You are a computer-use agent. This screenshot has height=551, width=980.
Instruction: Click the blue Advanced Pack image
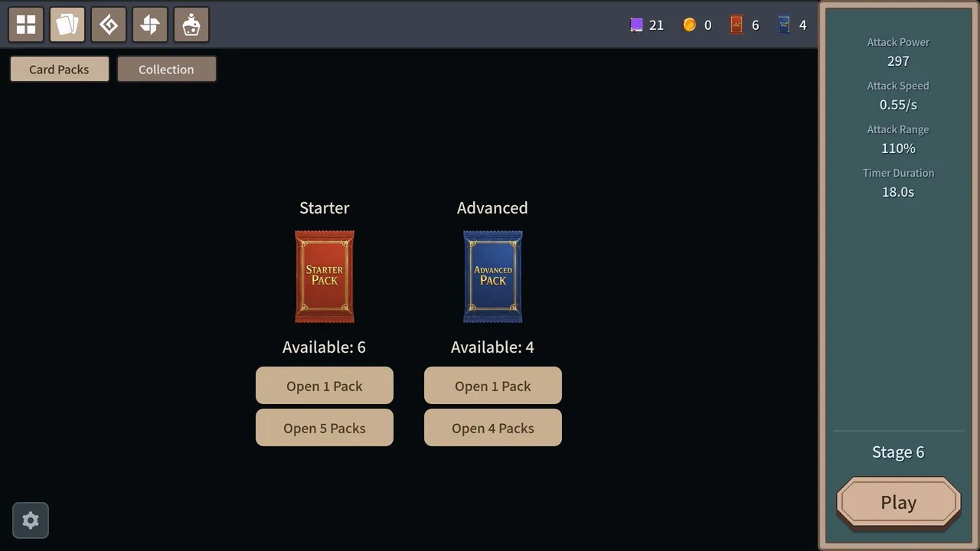(x=493, y=277)
